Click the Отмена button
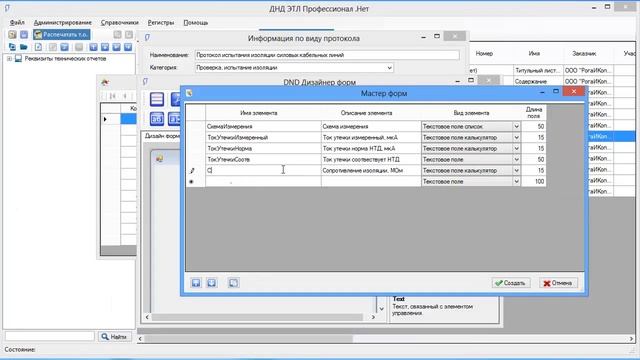This screenshot has width=640, height=360. [x=558, y=283]
